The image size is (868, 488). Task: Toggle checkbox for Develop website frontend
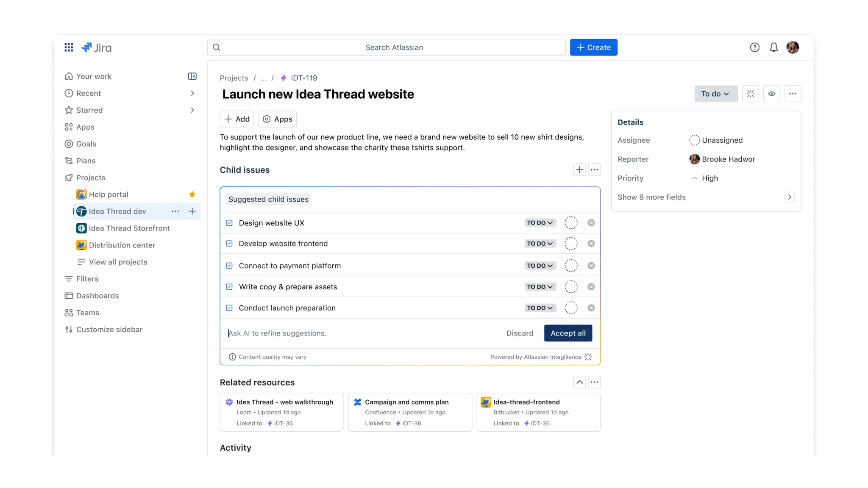click(x=229, y=244)
